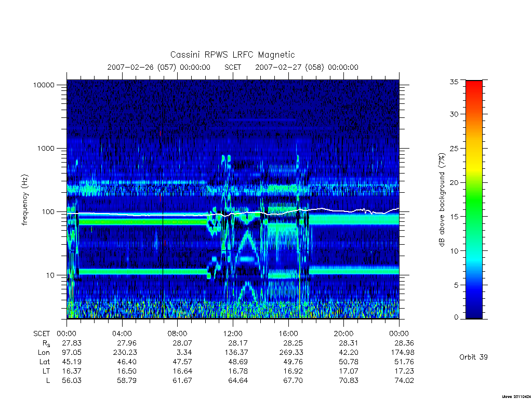Click the Rs value "28.17"

click(238, 343)
